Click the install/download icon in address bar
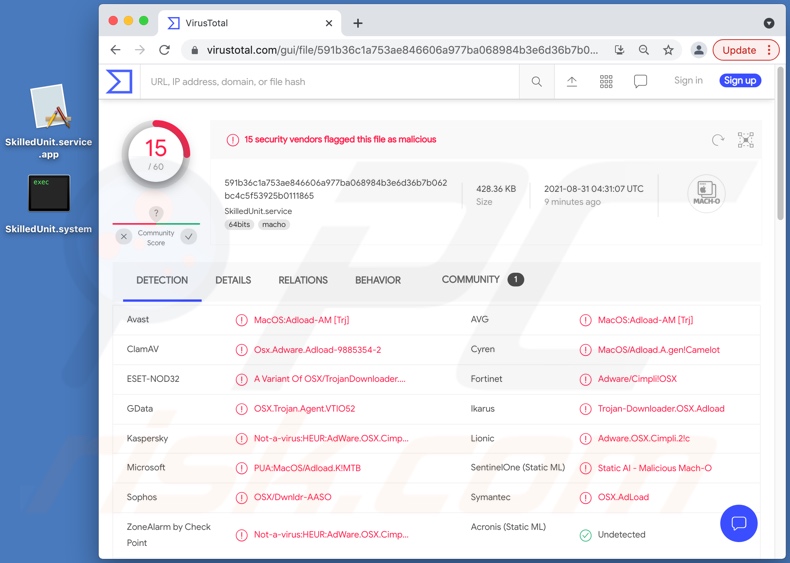This screenshot has height=563, width=790. (x=620, y=50)
